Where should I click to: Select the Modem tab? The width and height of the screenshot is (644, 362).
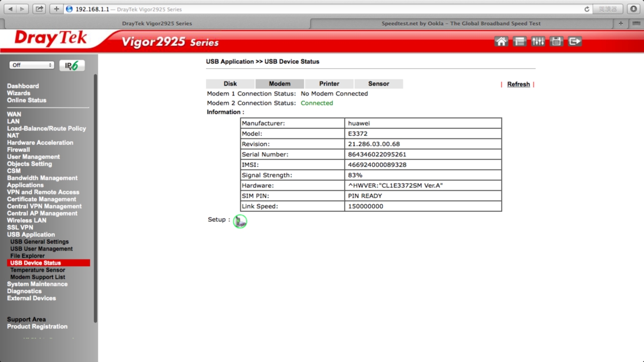pos(280,83)
